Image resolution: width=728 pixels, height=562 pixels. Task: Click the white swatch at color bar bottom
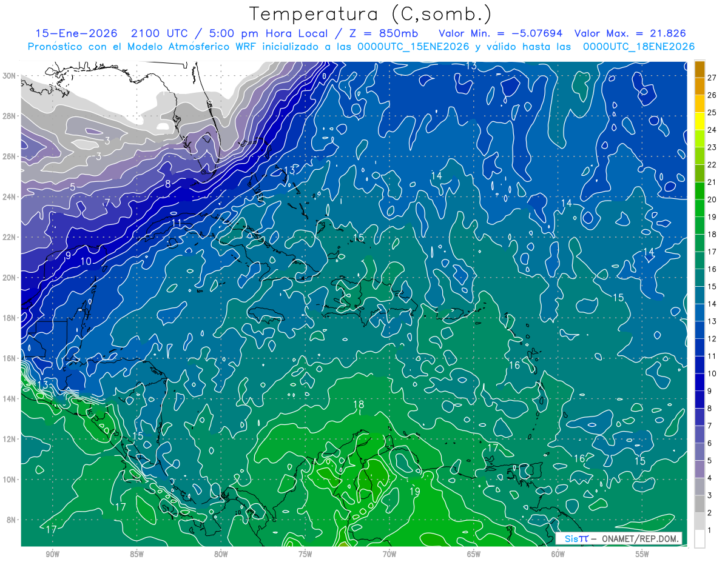click(x=699, y=538)
